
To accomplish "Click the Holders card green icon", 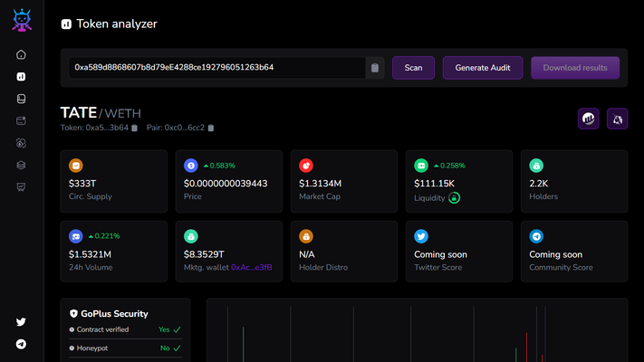I will (536, 166).
